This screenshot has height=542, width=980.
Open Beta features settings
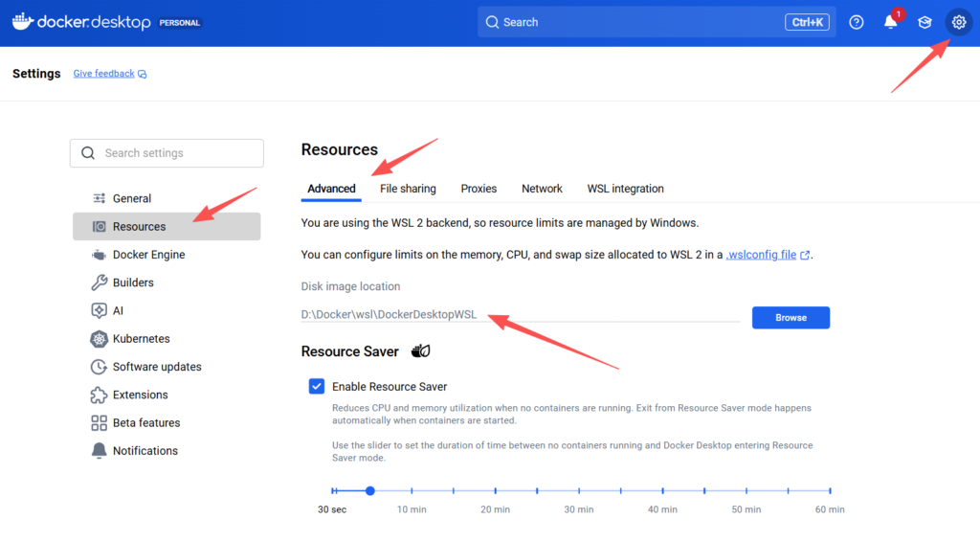(x=145, y=422)
